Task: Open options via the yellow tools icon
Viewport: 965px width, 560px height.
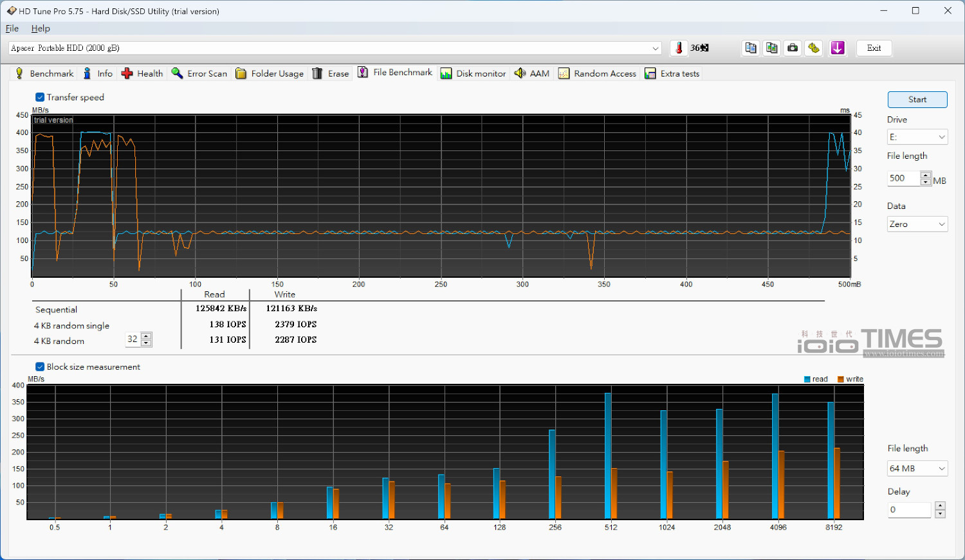Action: 814,48
